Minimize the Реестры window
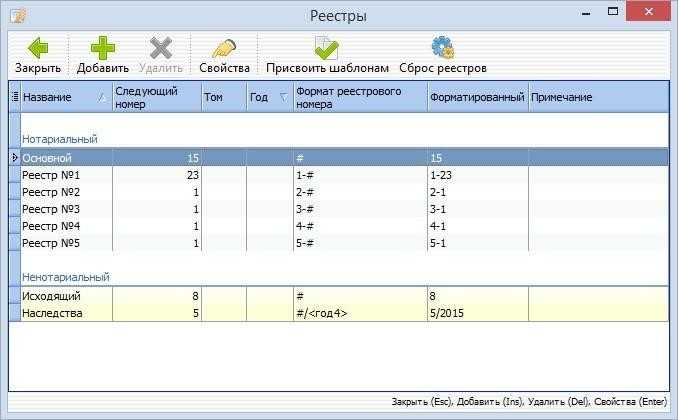678x420 pixels. pyautogui.click(x=586, y=13)
